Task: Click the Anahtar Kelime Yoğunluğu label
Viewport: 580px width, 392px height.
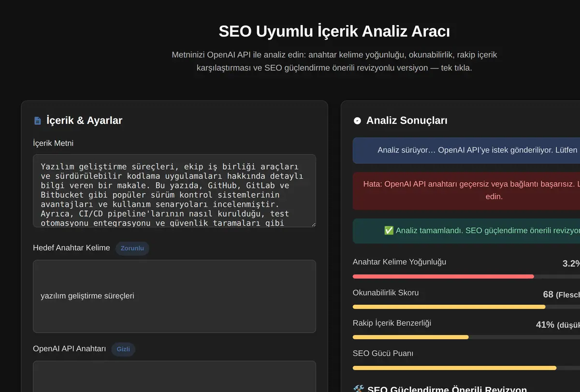Action: click(x=399, y=262)
